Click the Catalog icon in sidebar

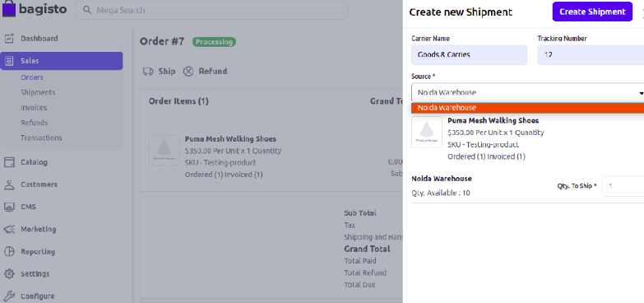coord(9,162)
